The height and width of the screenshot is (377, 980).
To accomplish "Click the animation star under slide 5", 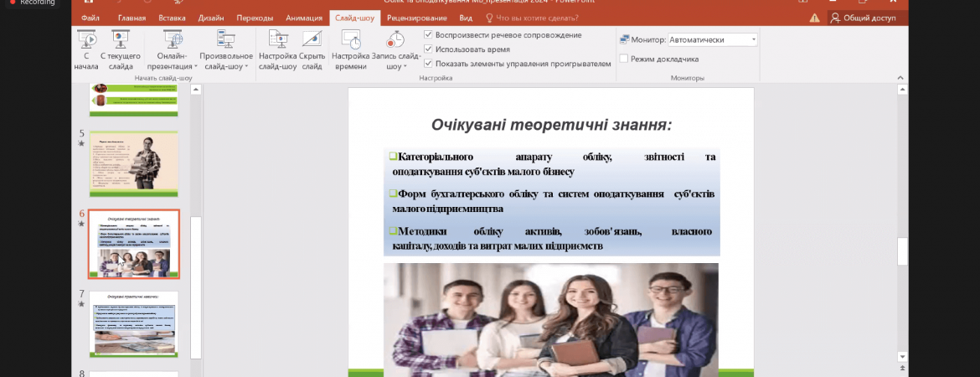I will point(81,143).
